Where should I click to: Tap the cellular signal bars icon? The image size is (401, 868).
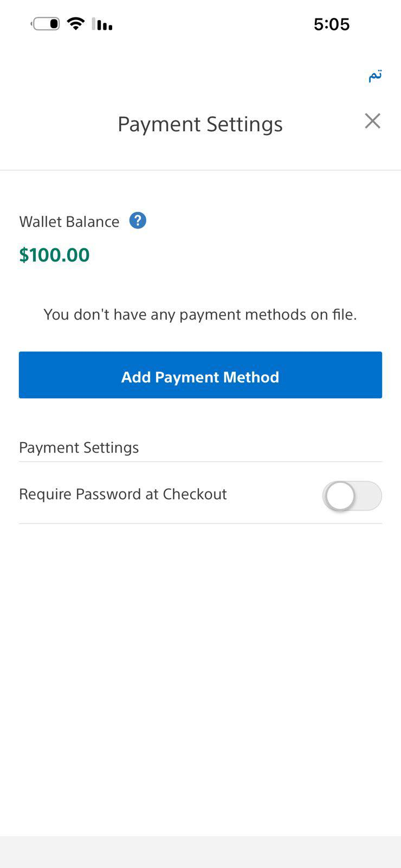[x=102, y=24]
